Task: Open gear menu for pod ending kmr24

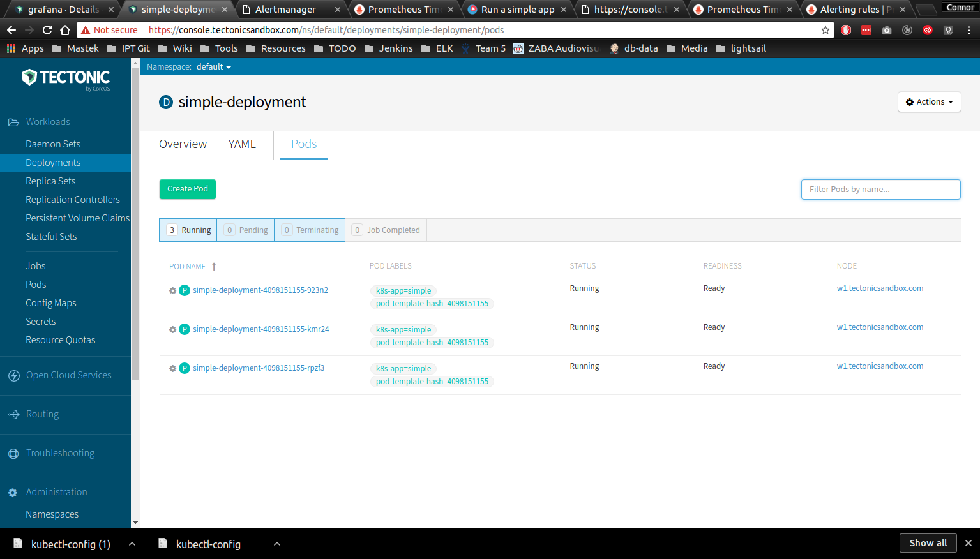Action: point(172,329)
